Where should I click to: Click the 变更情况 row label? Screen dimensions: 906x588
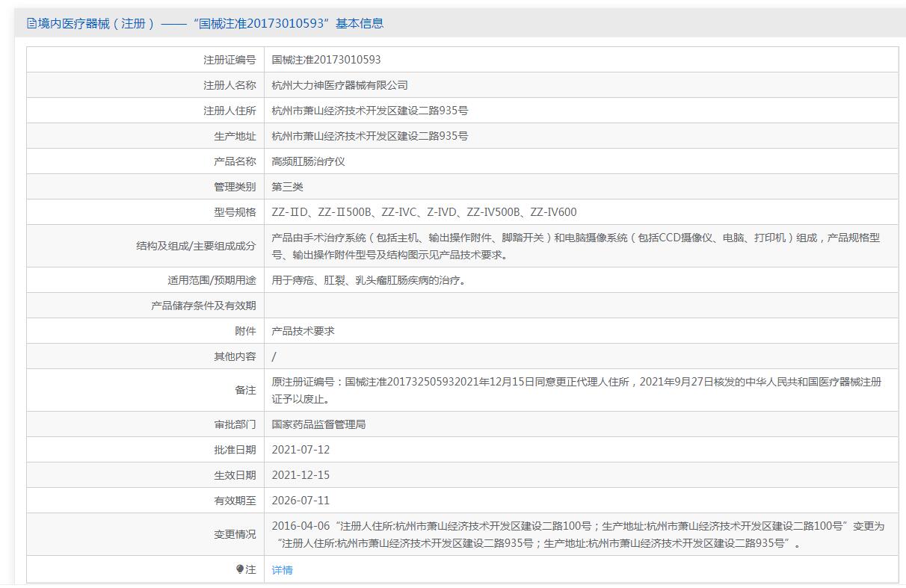click(x=235, y=534)
